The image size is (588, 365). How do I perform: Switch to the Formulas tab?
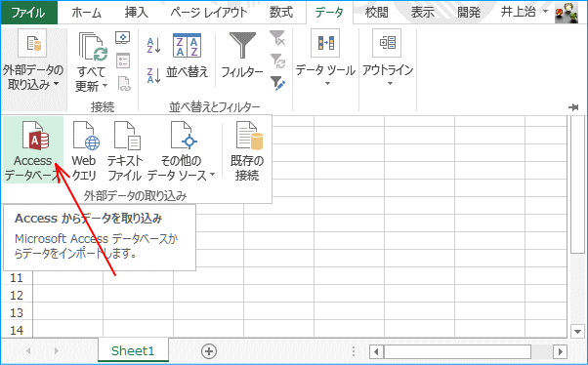click(281, 13)
